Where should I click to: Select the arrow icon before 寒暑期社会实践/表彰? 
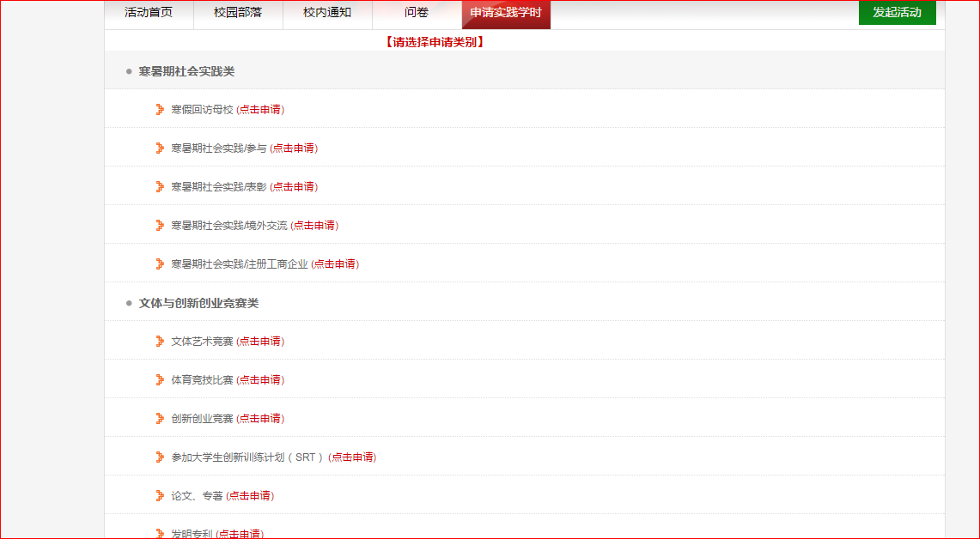coord(160,187)
